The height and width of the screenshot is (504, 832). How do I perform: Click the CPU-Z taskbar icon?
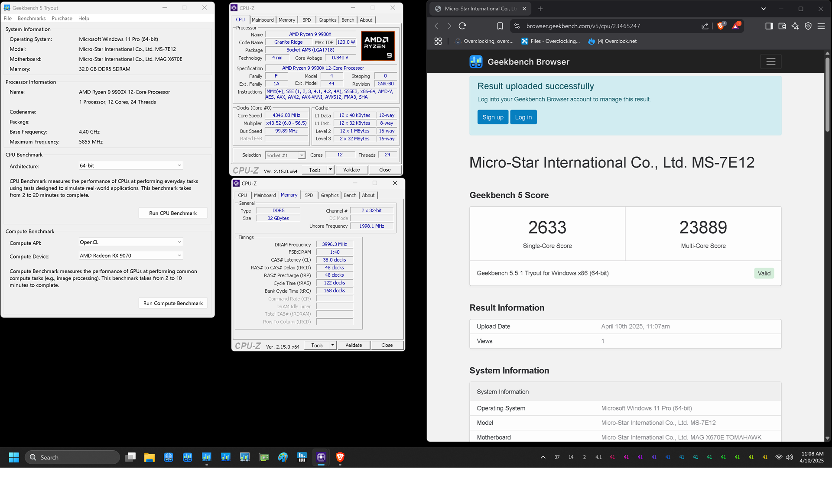pos(321,457)
